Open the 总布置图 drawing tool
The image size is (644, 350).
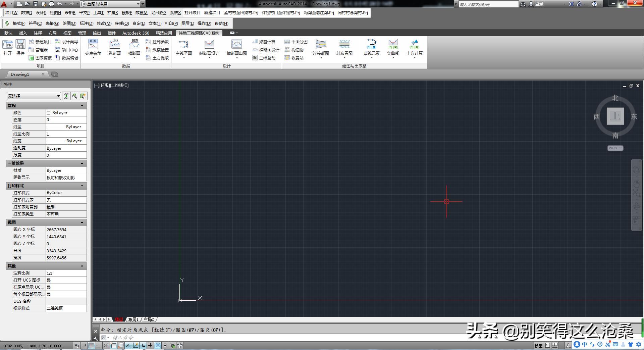point(344,49)
